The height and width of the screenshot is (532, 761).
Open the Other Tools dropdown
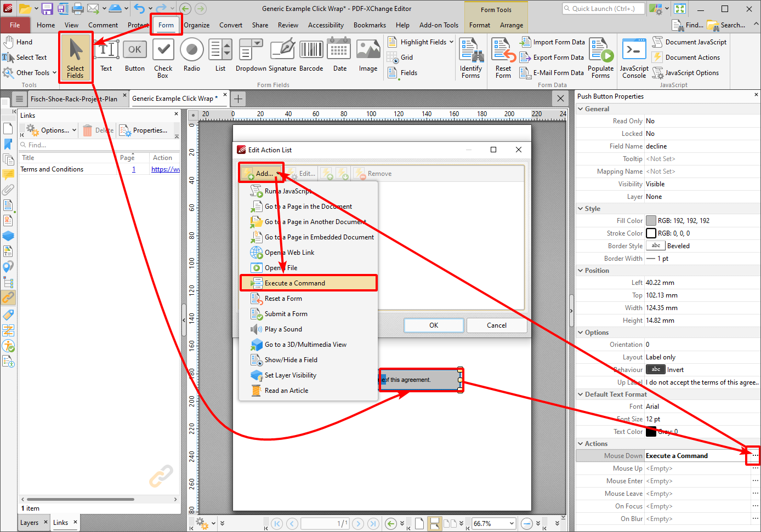[34, 72]
